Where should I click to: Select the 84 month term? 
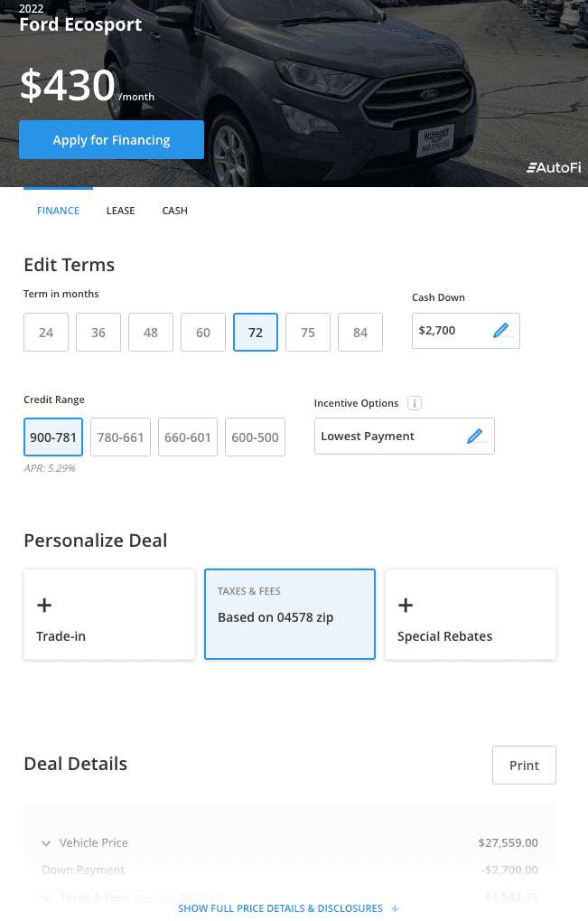point(360,333)
